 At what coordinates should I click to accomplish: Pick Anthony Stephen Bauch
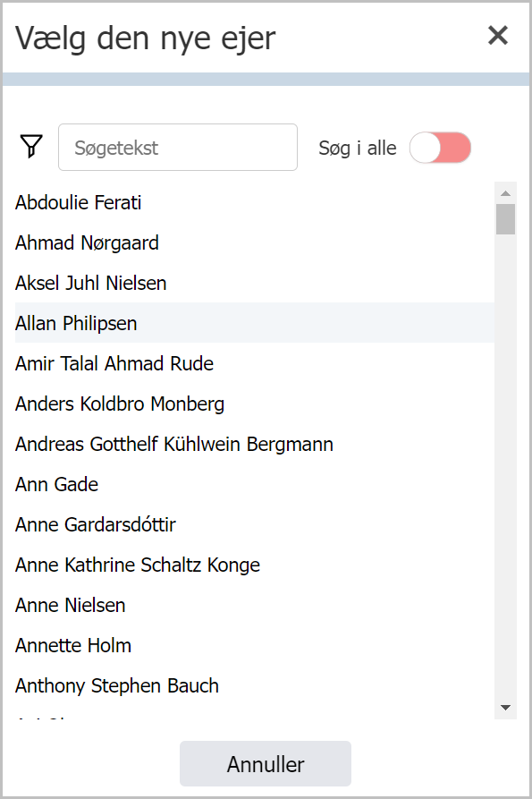pos(255,685)
